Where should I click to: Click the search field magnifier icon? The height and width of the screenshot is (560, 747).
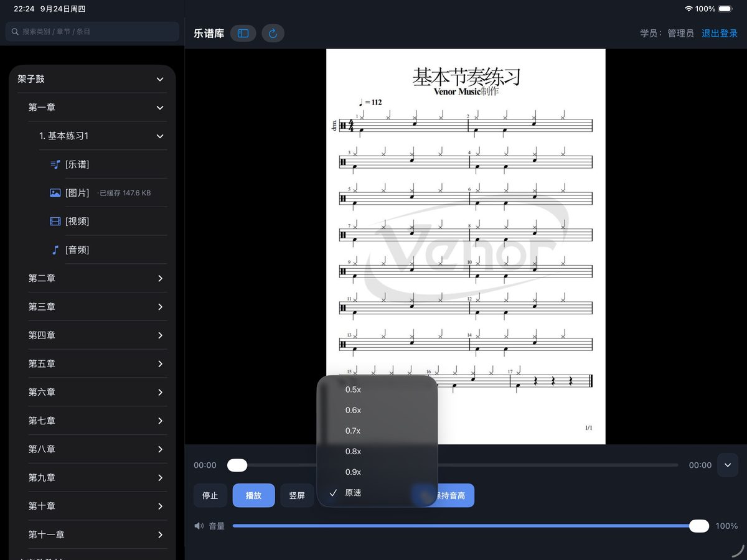point(16,31)
